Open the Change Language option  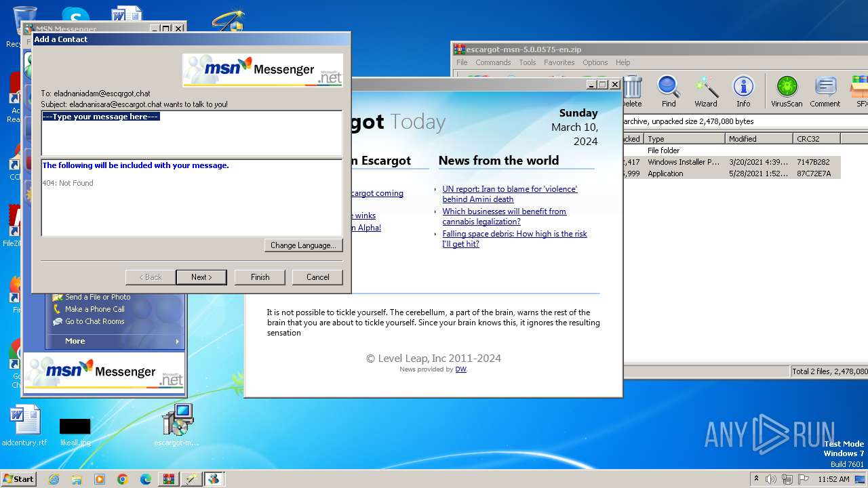[x=303, y=245]
